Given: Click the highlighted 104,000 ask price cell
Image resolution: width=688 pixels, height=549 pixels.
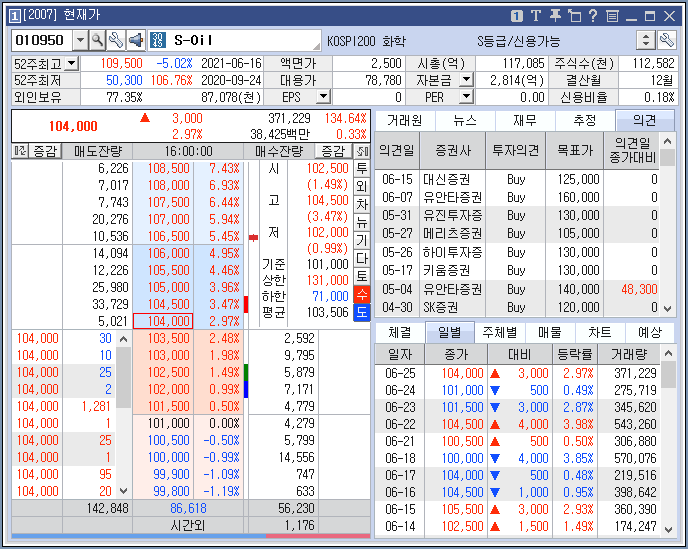Looking at the screenshot, I should [x=163, y=321].
